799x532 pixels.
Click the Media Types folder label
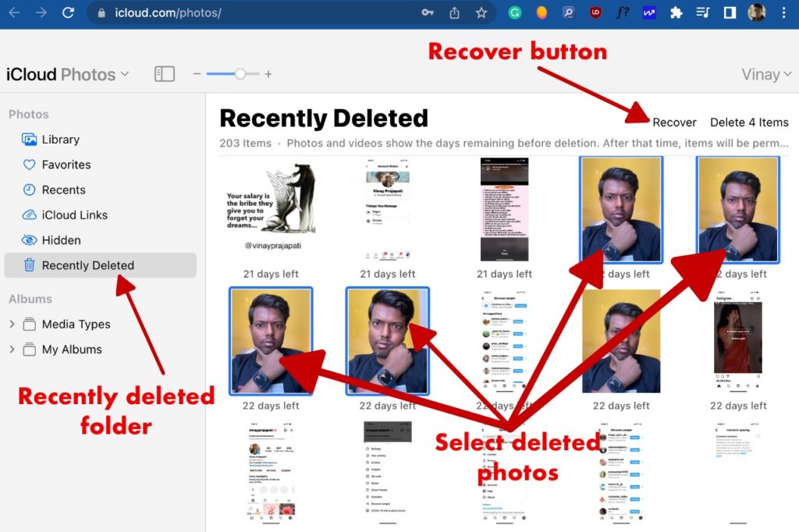[x=76, y=324]
